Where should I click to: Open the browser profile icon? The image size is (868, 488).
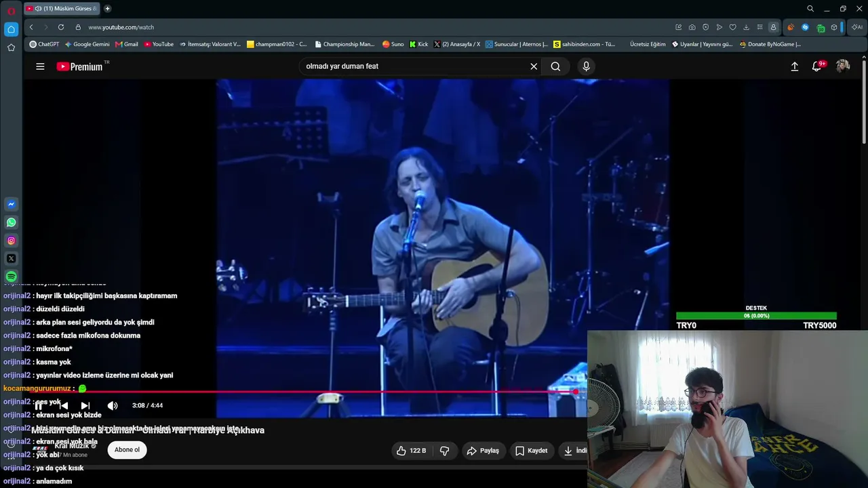[x=773, y=27]
